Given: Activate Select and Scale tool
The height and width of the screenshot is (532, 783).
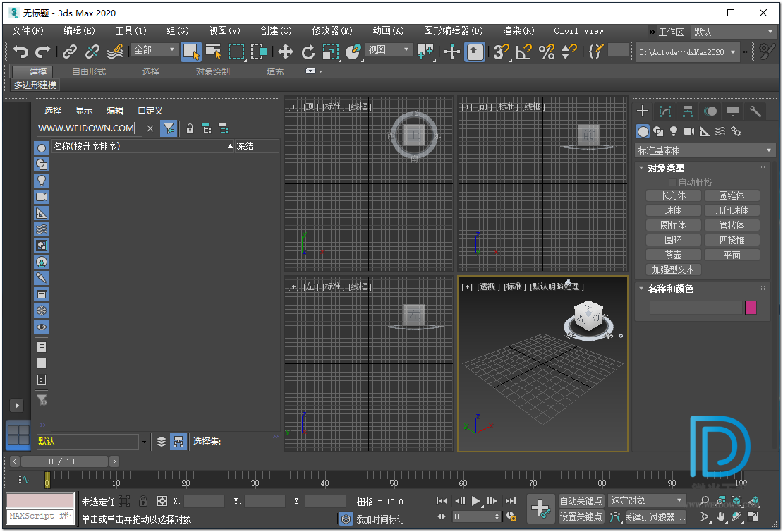Looking at the screenshot, I should click(331, 52).
